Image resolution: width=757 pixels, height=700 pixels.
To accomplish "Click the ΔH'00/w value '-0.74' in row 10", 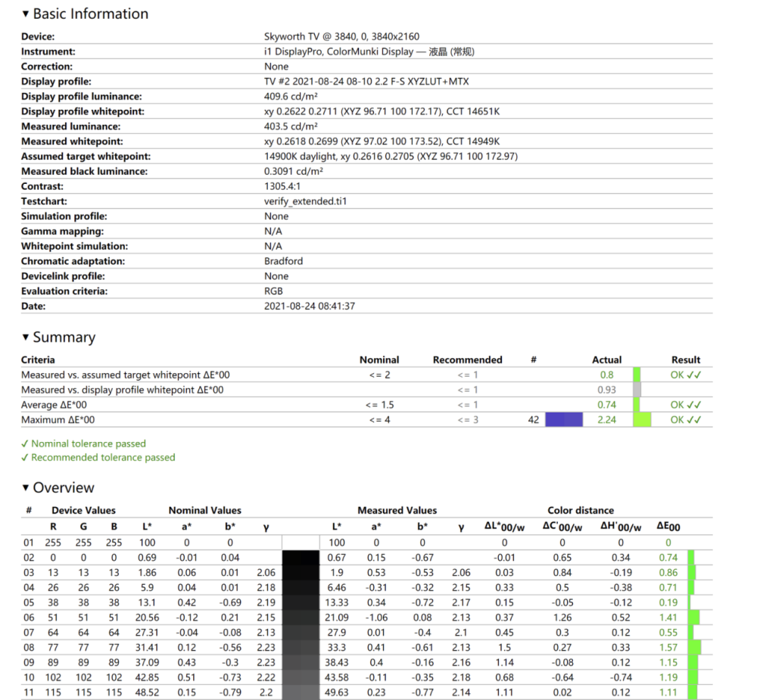I will 621,677.
